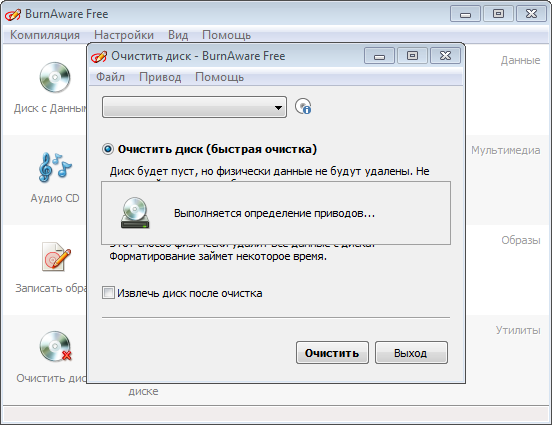Image resolution: width=552 pixels, height=425 pixels.
Task: Choose the Erase Disc icon with red X
Action: 55,346
